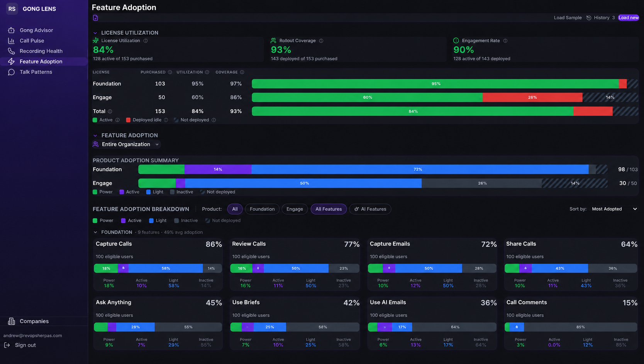Viewport: 644px width, 364px height.
Task: Collapse the FOUNDATION features group
Action: coord(95,232)
